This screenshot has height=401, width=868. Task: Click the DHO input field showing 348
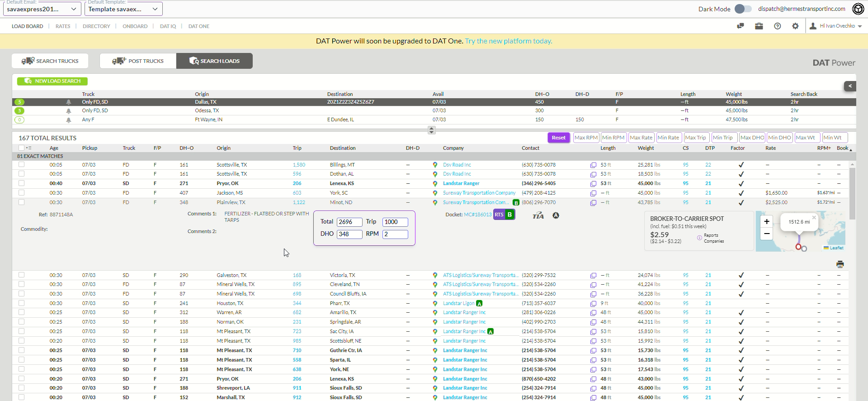[x=349, y=234]
